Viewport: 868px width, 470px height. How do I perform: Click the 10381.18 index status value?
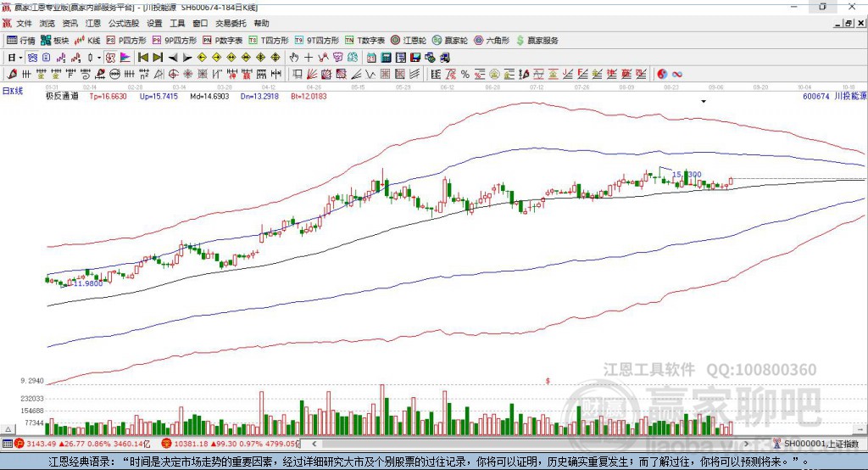click(x=191, y=444)
